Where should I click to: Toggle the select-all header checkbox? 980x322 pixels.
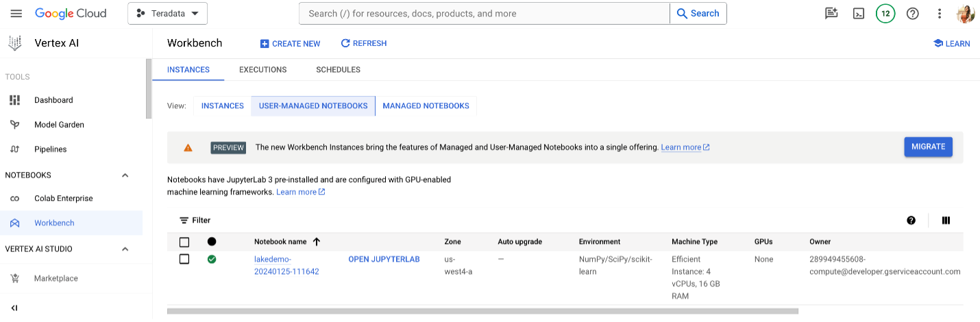tap(184, 242)
